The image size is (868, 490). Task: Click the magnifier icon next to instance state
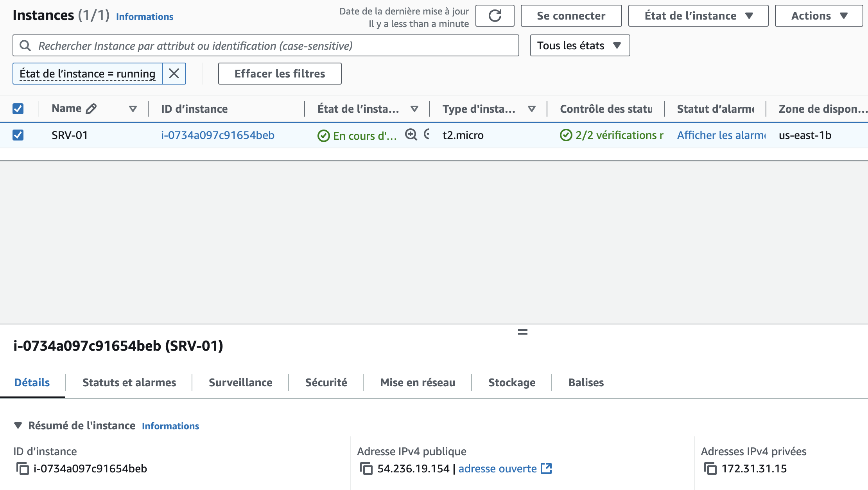point(410,135)
